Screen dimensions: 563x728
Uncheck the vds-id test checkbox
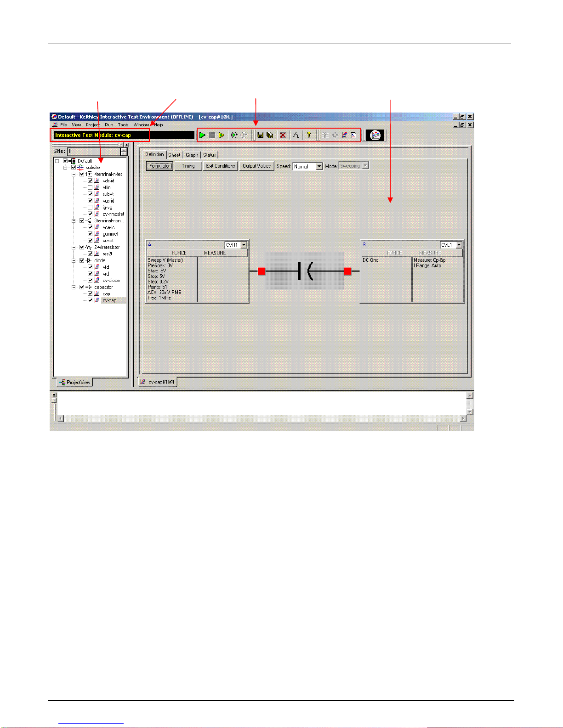[x=90, y=181]
